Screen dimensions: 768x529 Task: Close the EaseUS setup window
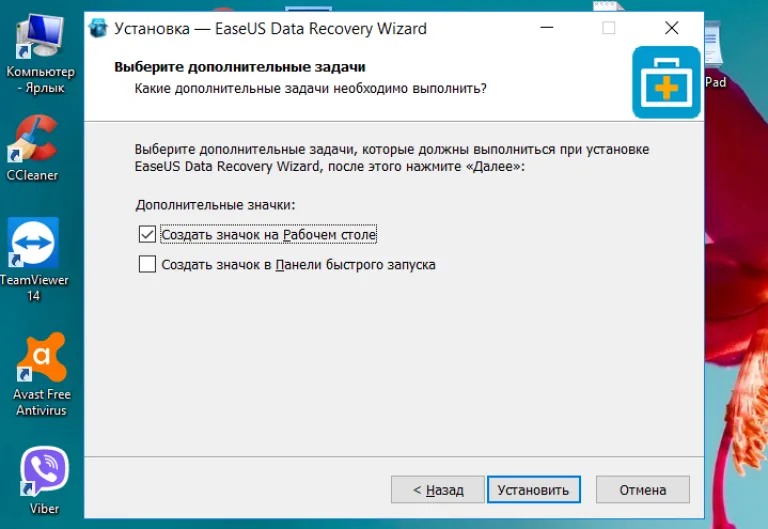[672, 28]
